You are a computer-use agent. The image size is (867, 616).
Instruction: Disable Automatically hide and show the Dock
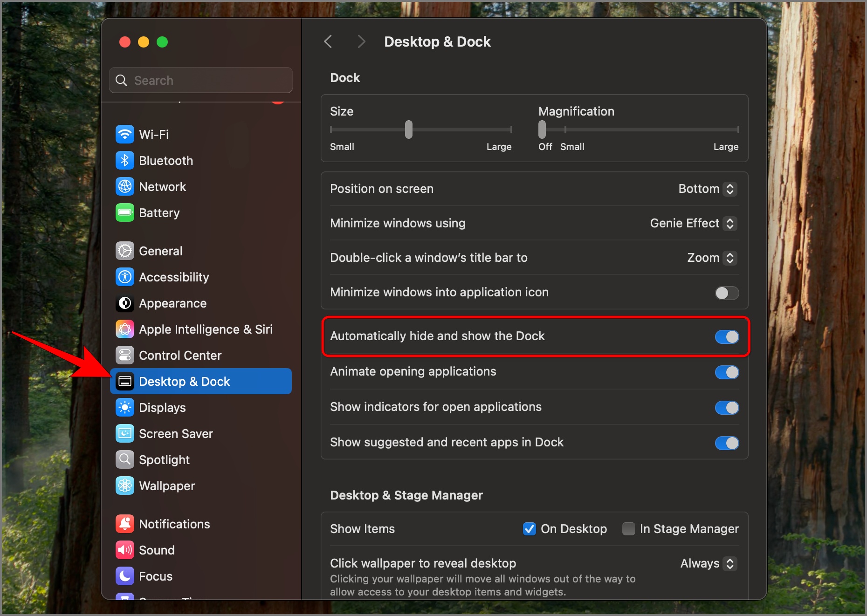pyautogui.click(x=726, y=337)
